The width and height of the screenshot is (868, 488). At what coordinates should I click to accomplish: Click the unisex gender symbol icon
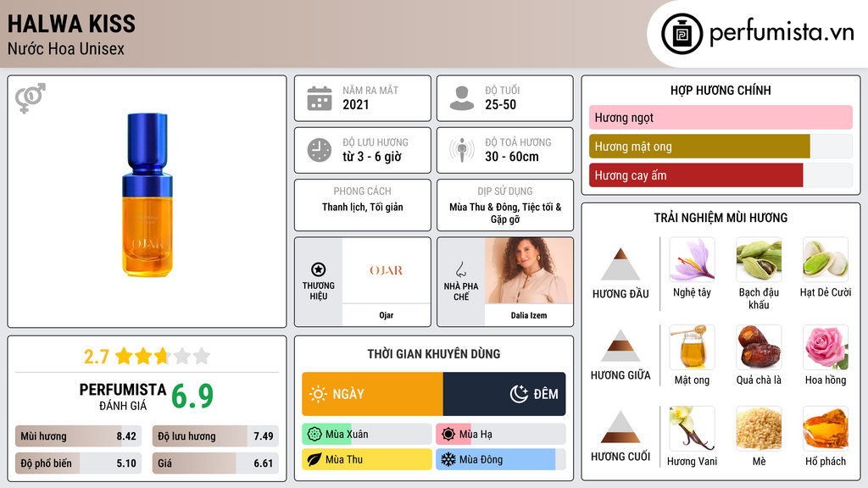(x=30, y=98)
